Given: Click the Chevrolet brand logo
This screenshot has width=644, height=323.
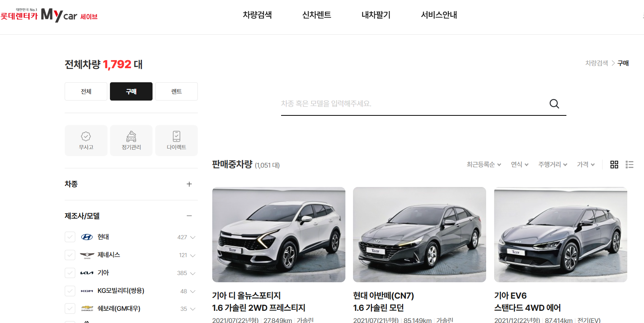Looking at the screenshot, I should click(x=87, y=308).
